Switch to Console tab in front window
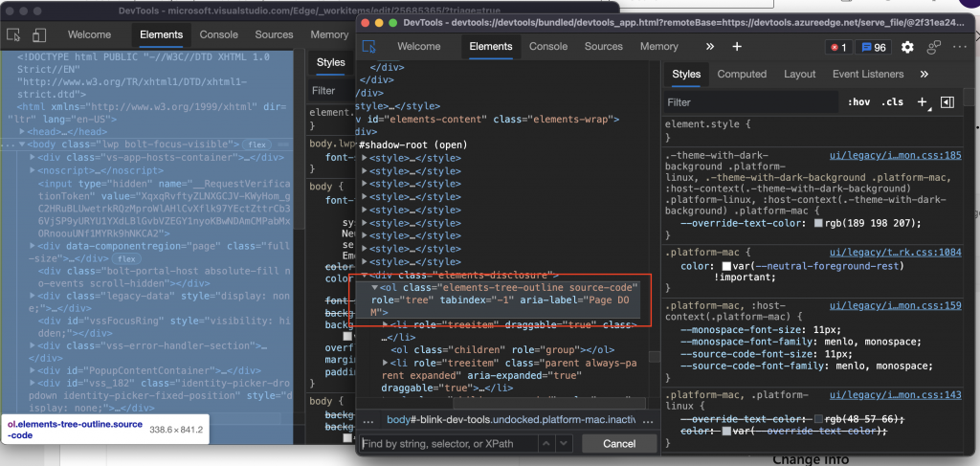This screenshot has height=466, width=980. [x=548, y=46]
